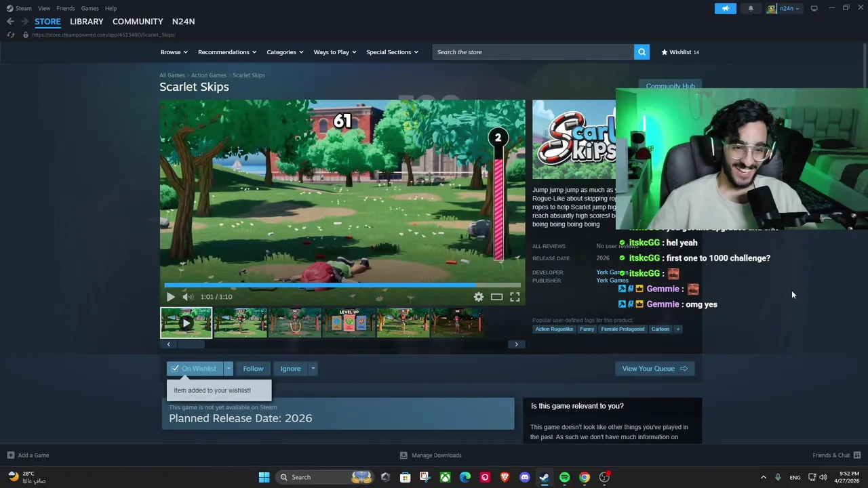The image size is (868, 488).
Task: Open the Help menu
Action: tap(111, 8)
